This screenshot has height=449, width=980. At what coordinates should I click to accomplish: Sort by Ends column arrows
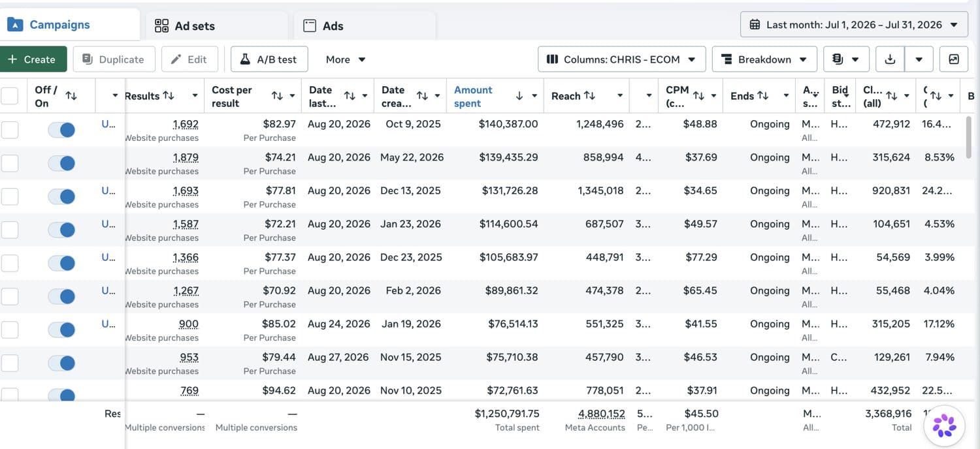click(x=762, y=96)
